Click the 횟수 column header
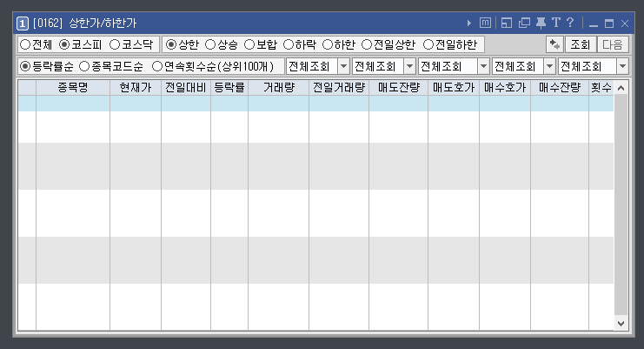The image size is (644, 349). (x=601, y=88)
